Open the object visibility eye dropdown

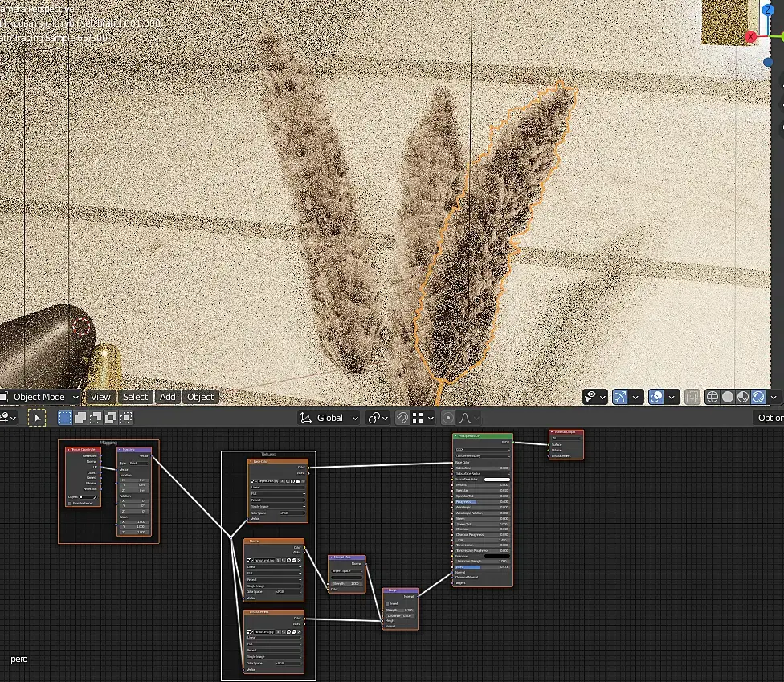(x=595, y=397)
